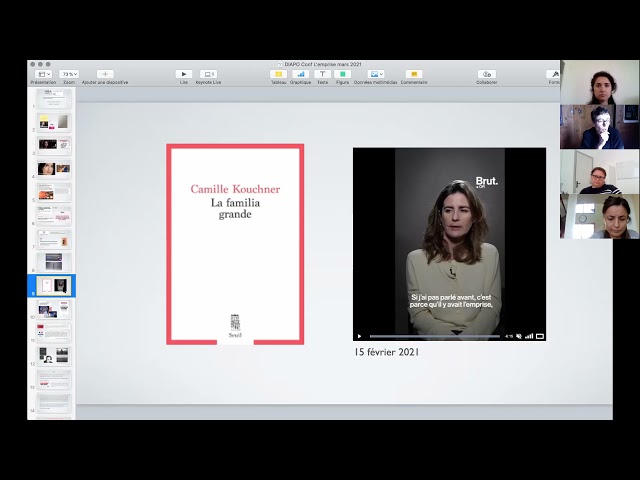Play the Brut video
Screen dimensions: 640x480
click(360, 336)
